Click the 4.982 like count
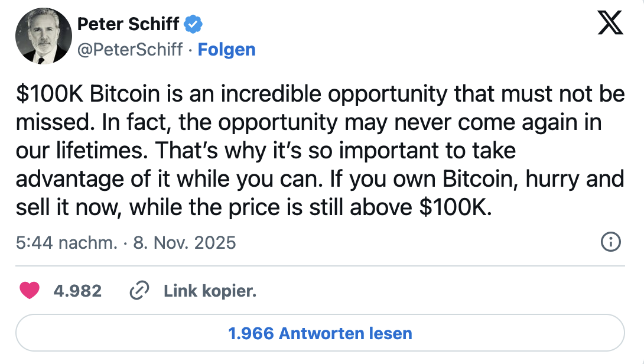Image resolution: width=644 pixels, height=364 pixels. pos(77,291)
